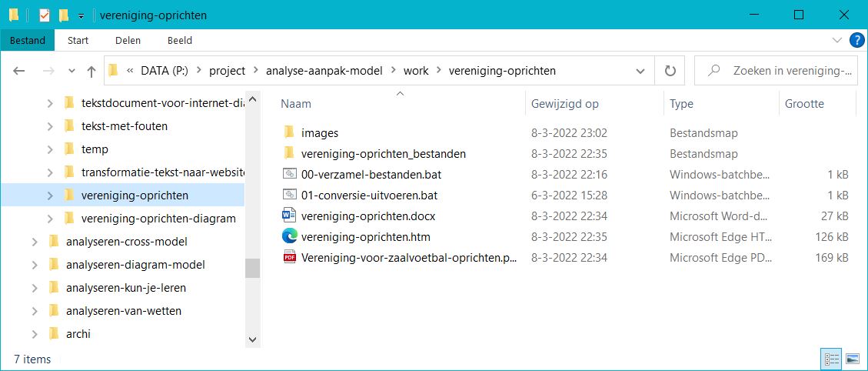Switch to details view layout

tap(831, 359)
